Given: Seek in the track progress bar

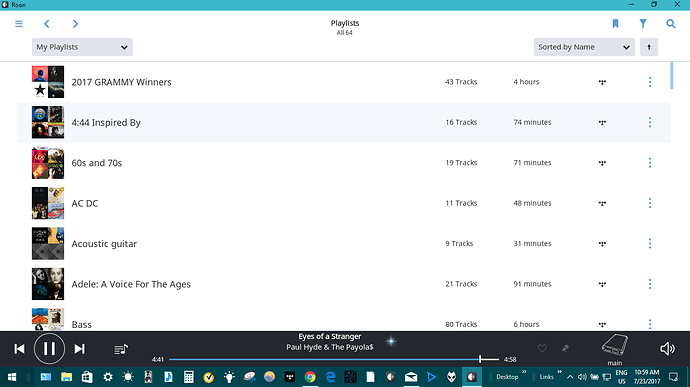Looking at the screenshot, I should (x=334, y=360).
